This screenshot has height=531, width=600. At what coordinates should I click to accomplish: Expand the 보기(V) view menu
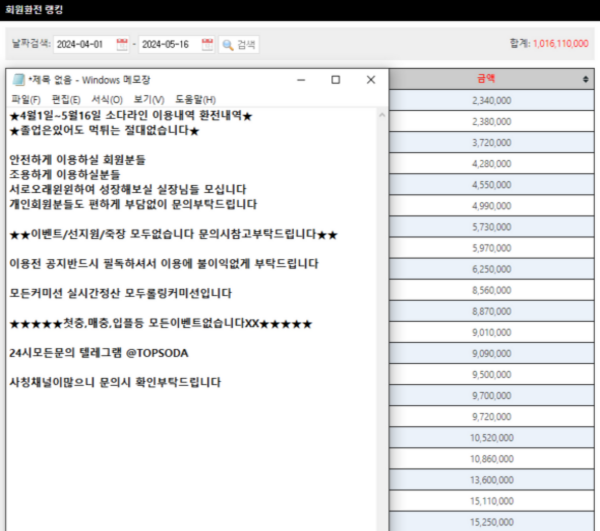[x=148, y=99]
